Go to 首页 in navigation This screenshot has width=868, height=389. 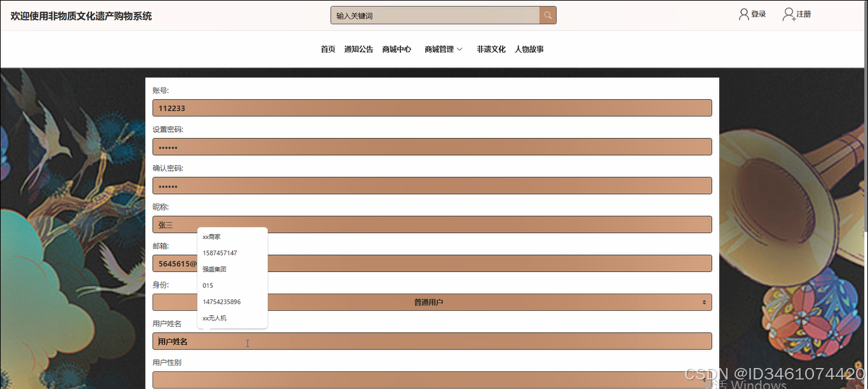pos(328,49)
